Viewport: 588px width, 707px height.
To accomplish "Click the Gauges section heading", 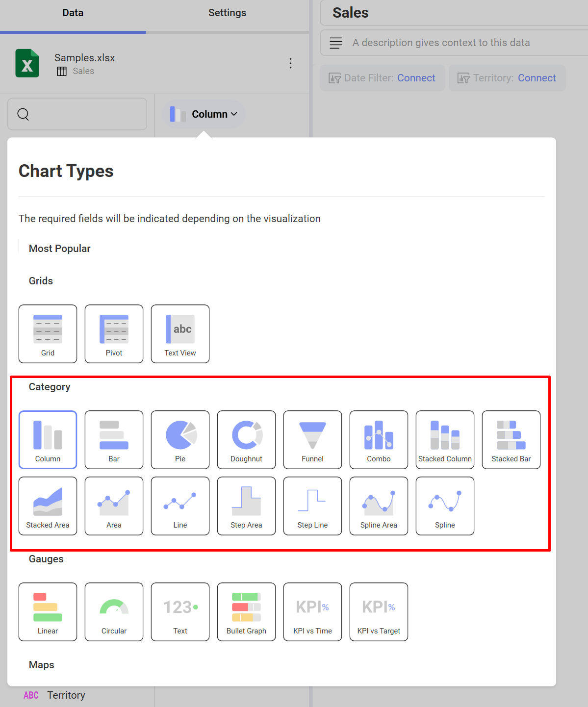I will tap(46, 559).
